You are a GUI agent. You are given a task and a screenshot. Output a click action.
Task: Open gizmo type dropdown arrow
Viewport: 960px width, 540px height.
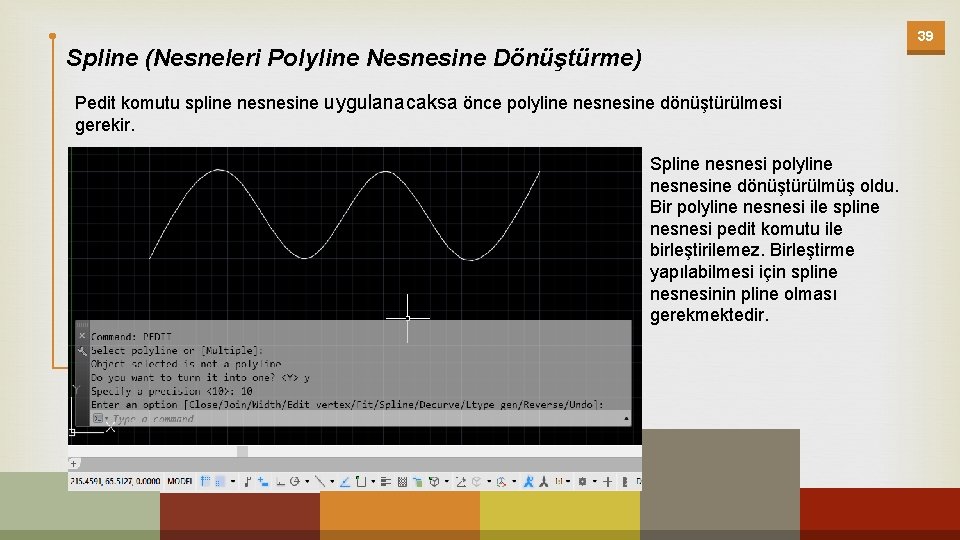(x=514, y=482)
